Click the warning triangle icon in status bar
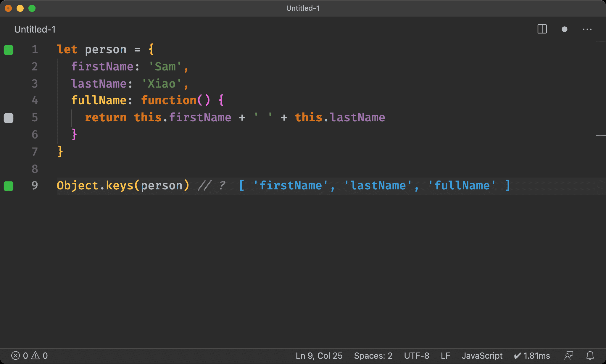This screenshot has height=364, width=606. 36,355
